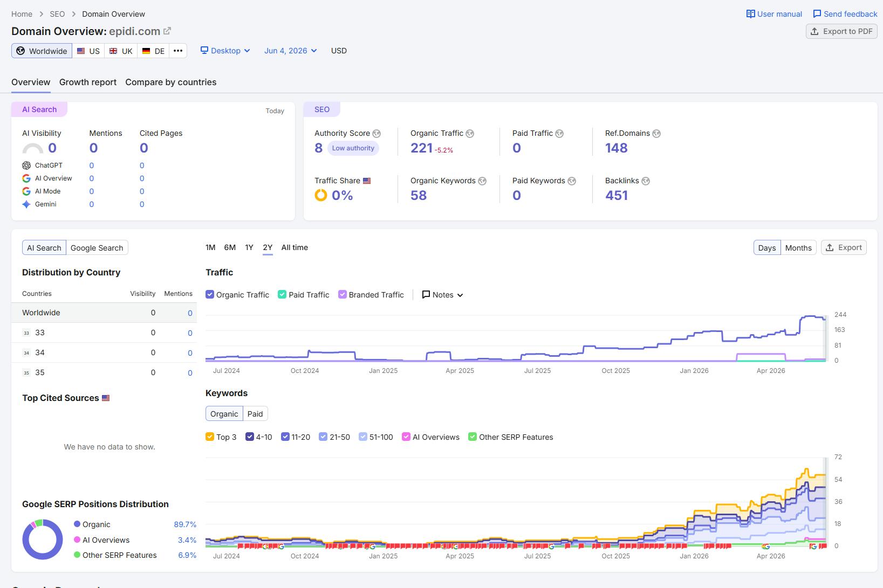Switch chart granularity to Days

[767, 248]
